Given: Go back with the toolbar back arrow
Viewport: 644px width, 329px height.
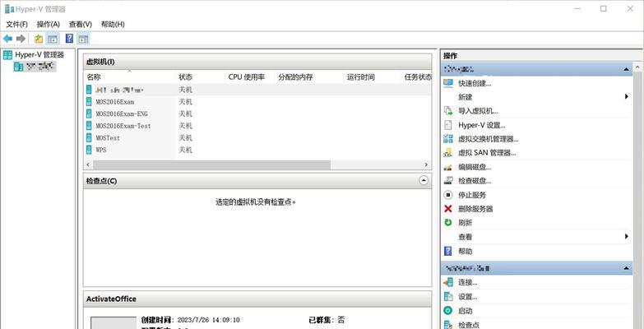Looking at the screenshot, I should tap(7, 39).
